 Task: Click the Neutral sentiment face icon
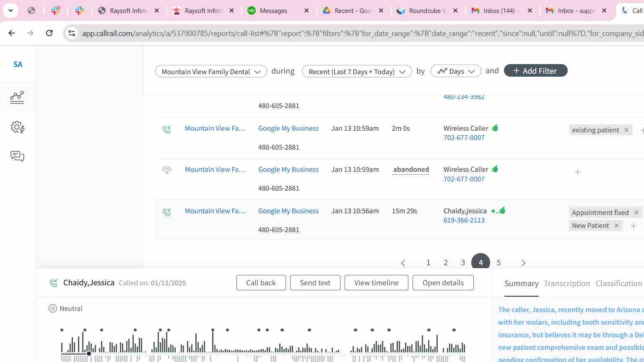point(53,308)
